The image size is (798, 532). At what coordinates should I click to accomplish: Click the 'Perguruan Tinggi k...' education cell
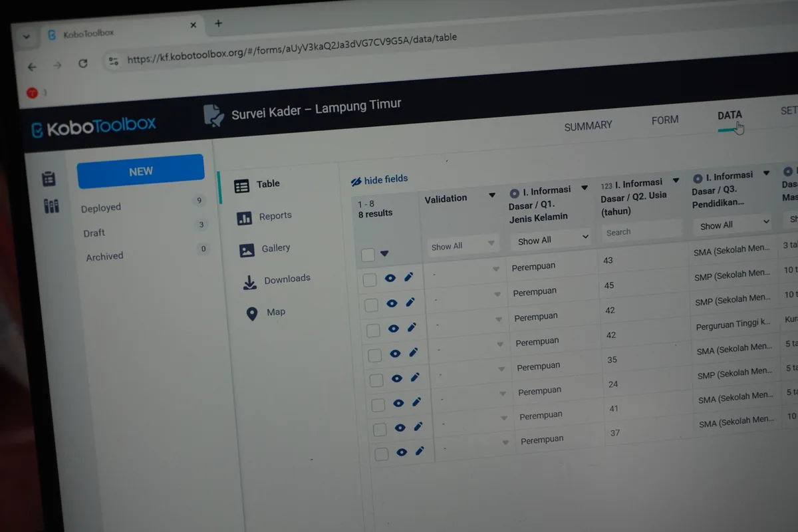coord(733,324)
